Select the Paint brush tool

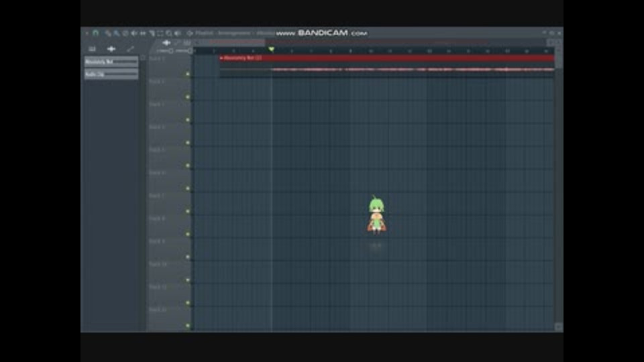(117, 34)
